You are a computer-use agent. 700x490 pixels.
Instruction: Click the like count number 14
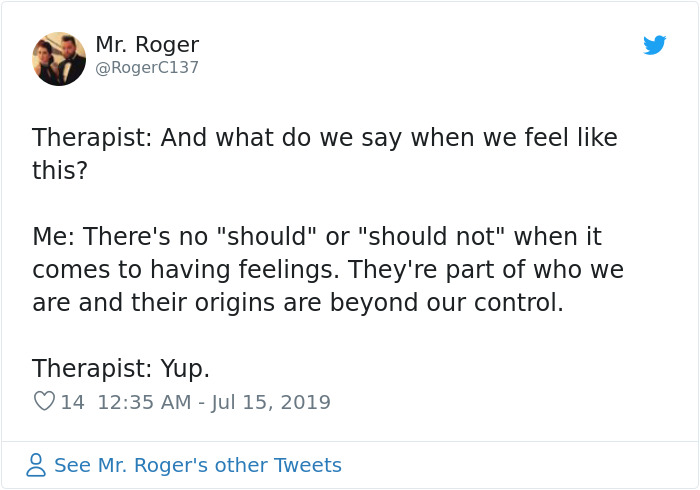coord(73,402)
